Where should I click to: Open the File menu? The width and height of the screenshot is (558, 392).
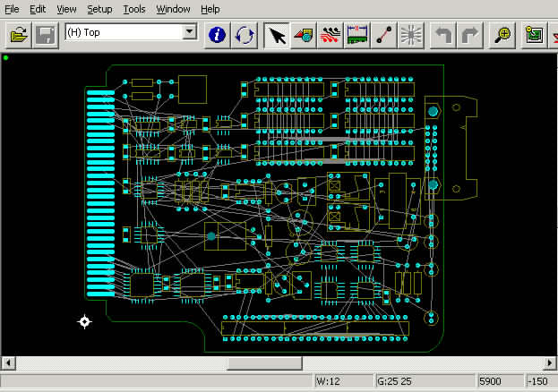point(13,8)
